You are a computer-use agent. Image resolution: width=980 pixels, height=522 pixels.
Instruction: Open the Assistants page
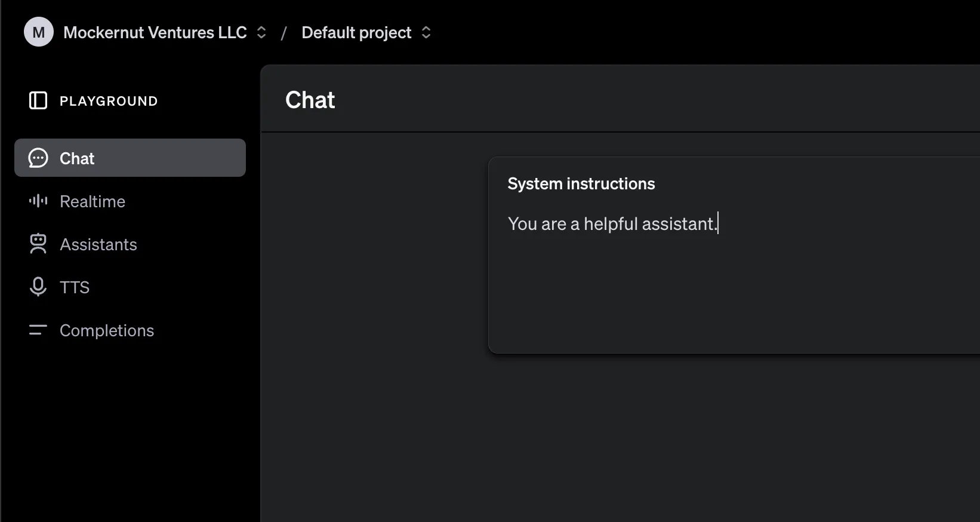pyautogui.click(x=98, y=244)
